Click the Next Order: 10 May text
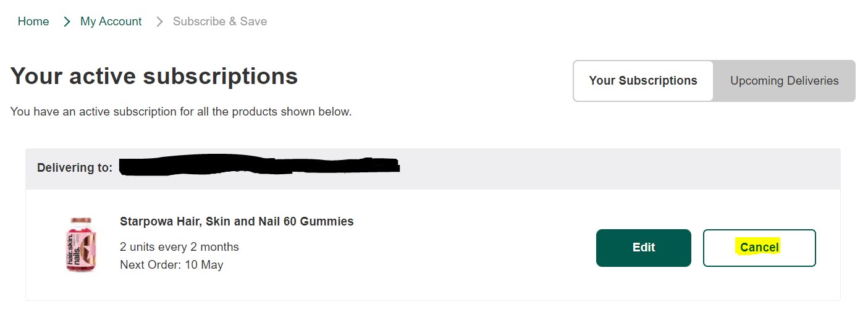Screen dimensions: 868x320 click(172, 265)
